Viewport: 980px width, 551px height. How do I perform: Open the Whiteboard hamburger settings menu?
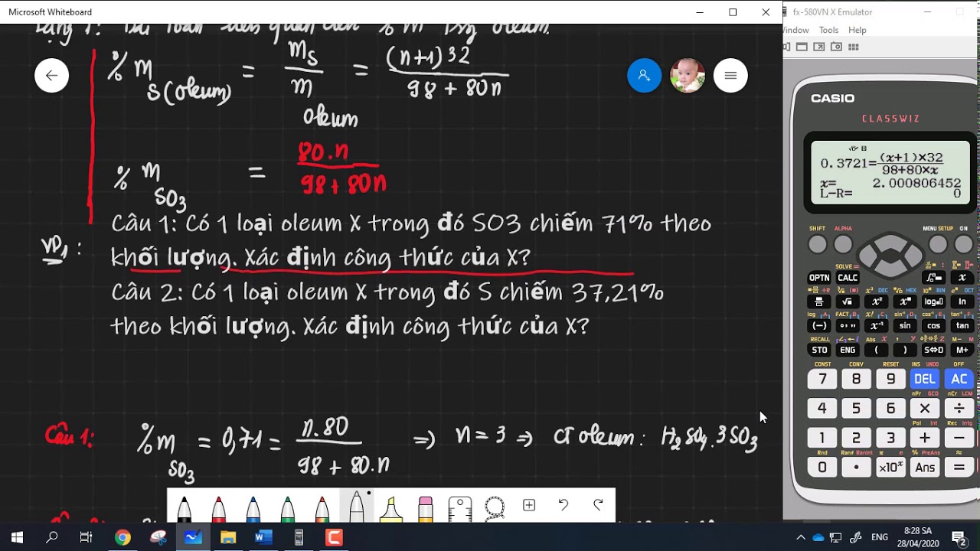coord(730,75)
